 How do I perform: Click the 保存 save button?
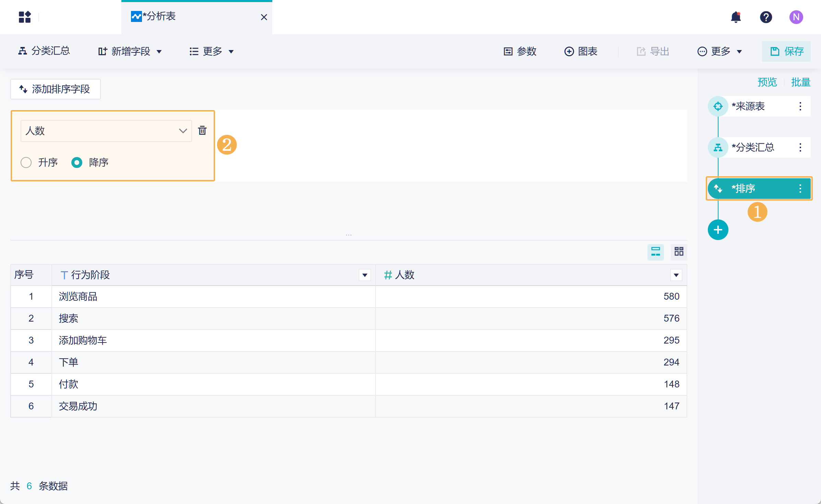click(786, 51)
